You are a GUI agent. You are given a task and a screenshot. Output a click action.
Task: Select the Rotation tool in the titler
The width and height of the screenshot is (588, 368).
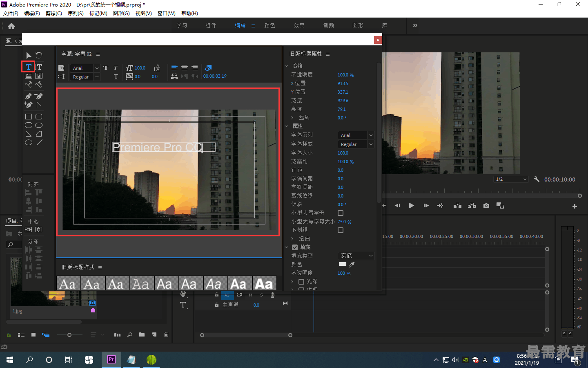39,55
